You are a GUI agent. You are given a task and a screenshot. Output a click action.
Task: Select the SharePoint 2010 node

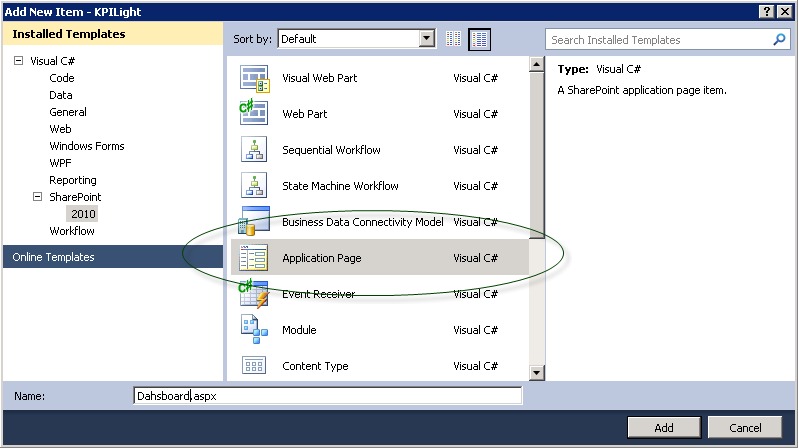[83, 214]
